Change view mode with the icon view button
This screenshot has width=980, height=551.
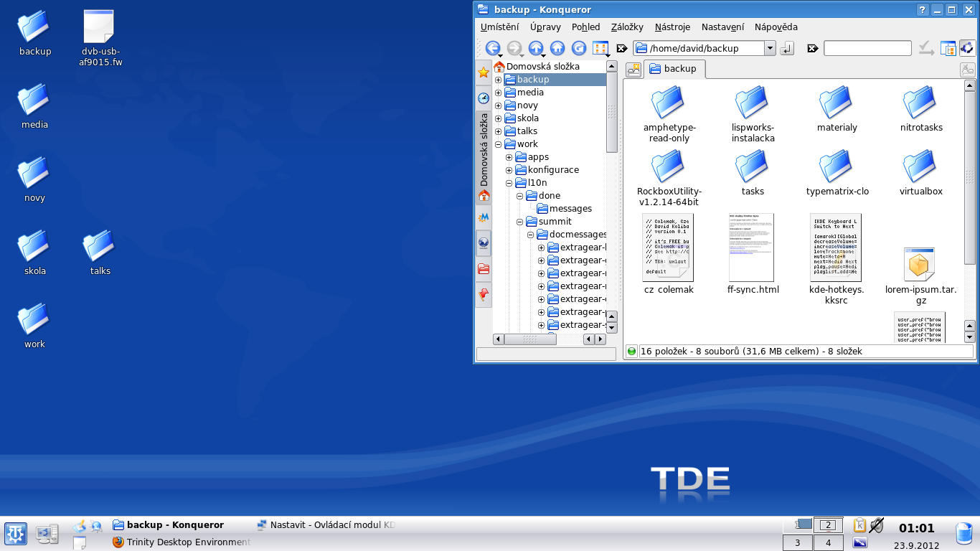(600, 48)
